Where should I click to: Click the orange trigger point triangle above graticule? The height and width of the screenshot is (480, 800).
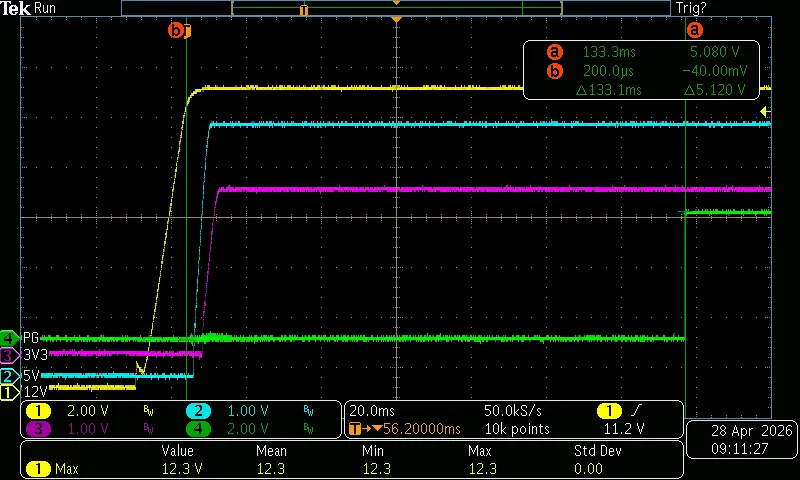point(396,19)
